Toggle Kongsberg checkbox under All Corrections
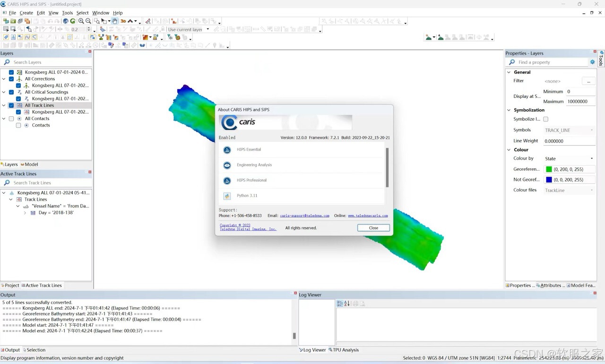 tap(18, 86)
